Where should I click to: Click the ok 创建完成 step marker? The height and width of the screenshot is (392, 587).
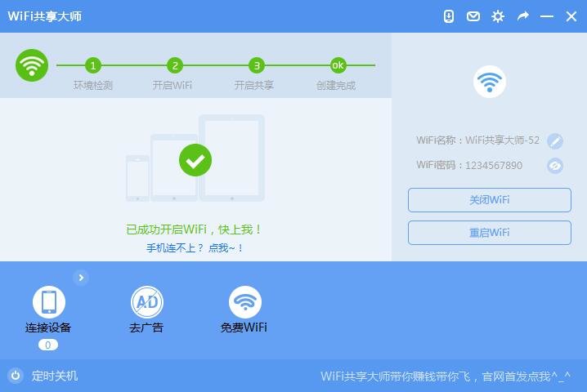click(x=338, y=65)
